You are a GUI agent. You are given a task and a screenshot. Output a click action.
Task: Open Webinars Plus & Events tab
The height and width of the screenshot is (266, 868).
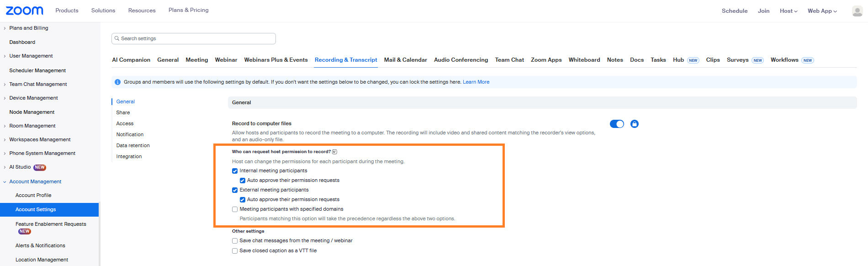[x=276, y=60]
